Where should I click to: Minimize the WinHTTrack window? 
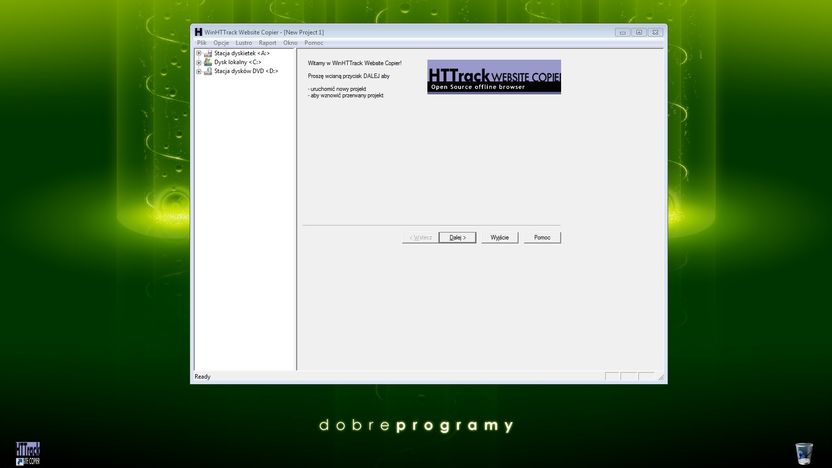point(623,32)
